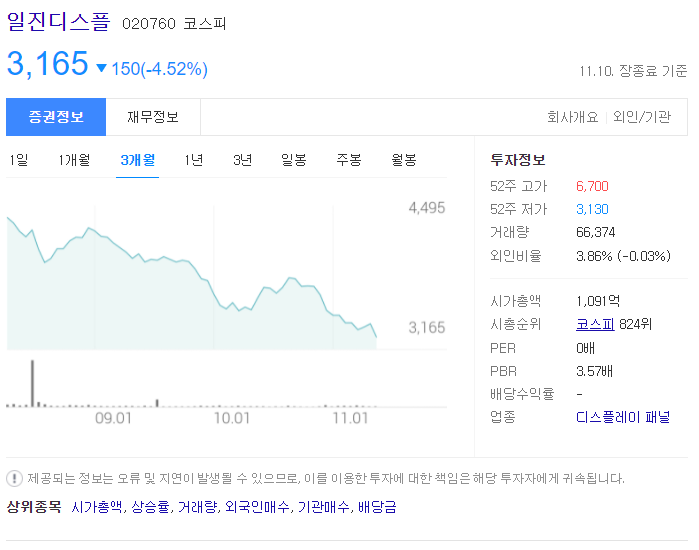Image resolution: width=699 pixels, height=550 pixels.
Task: Show the 1일 chart period
Action: [x=19, y=160]
